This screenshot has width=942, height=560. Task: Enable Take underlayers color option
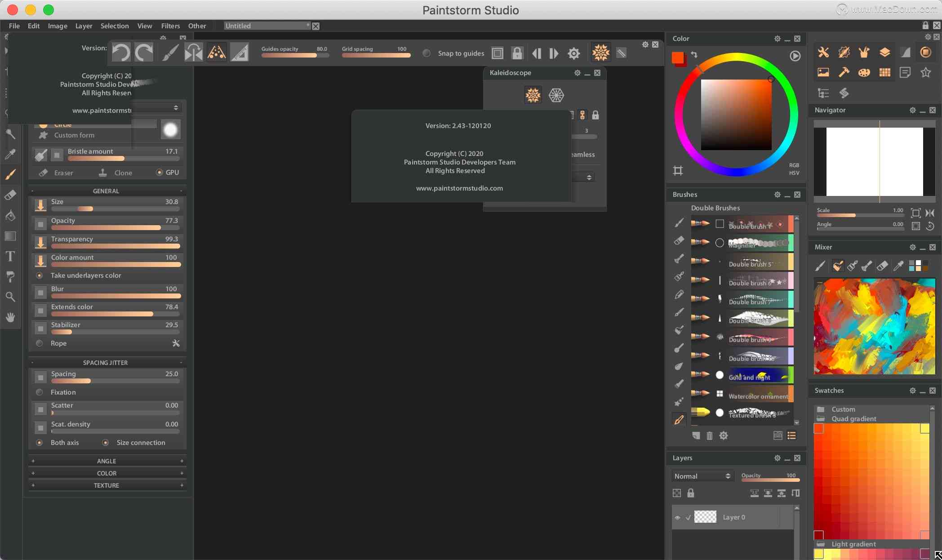click(x=40, y=276)
